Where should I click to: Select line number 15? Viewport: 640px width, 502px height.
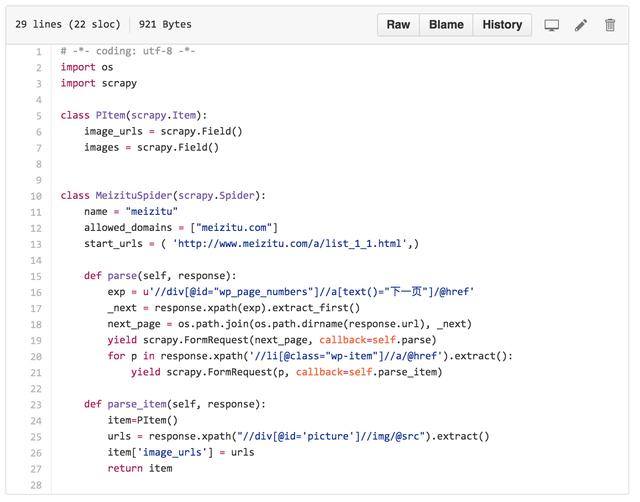(x=36, y=276)
